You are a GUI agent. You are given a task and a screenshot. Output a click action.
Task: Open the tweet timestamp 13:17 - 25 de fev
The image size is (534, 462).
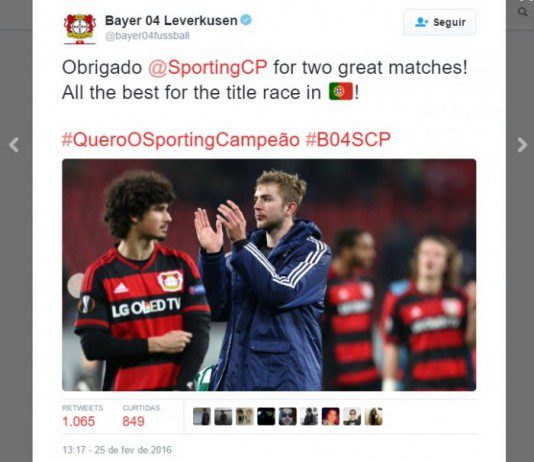coord(117,450)
